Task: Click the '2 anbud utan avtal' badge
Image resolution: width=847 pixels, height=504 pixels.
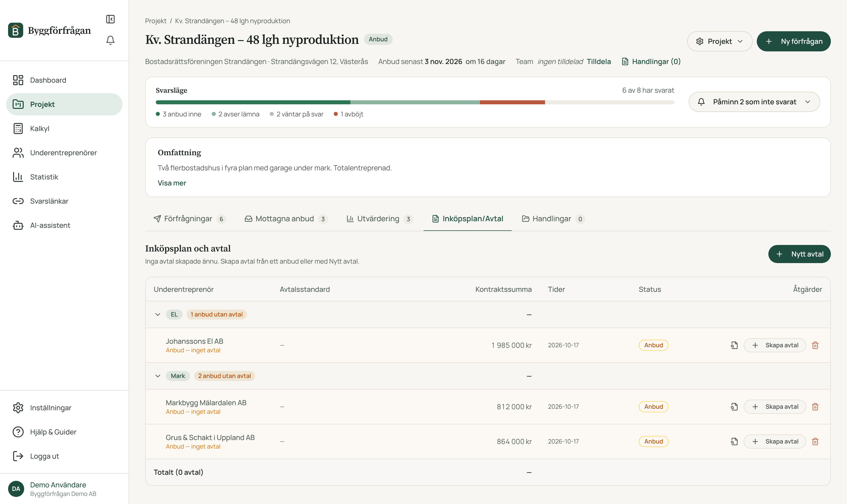Action: [224, 376]
